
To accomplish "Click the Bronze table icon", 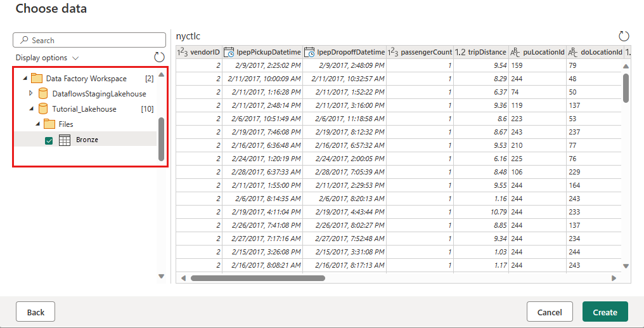I will click(x=65, y=140).
